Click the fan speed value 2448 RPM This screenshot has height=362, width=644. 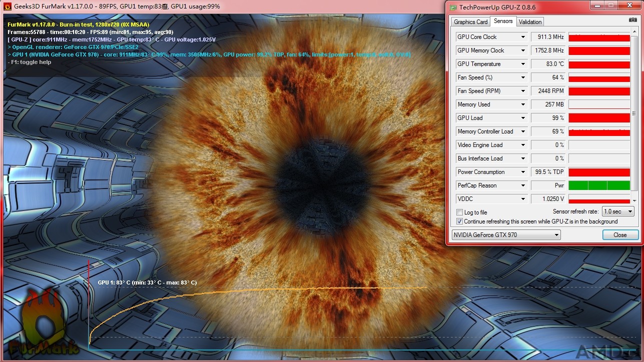(548, 91)
